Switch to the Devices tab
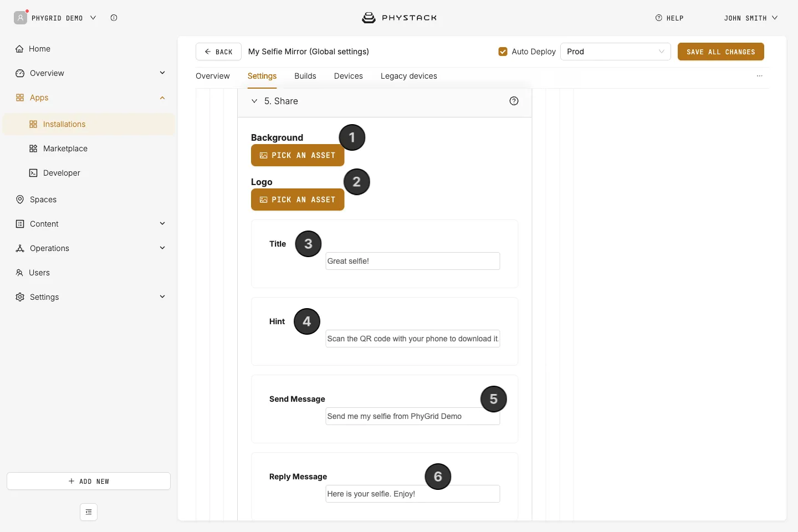The width and height of the screenshot is (798, 532). tap(349, 76)
